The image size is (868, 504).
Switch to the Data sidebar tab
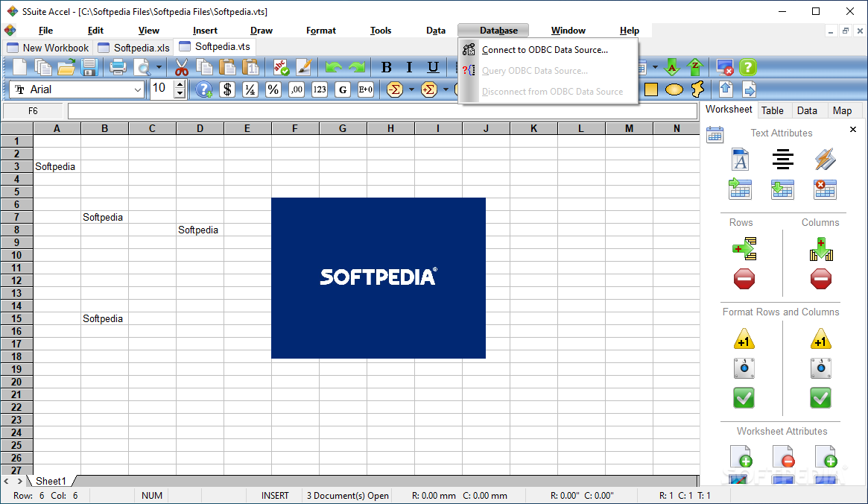tap(807, 110)
